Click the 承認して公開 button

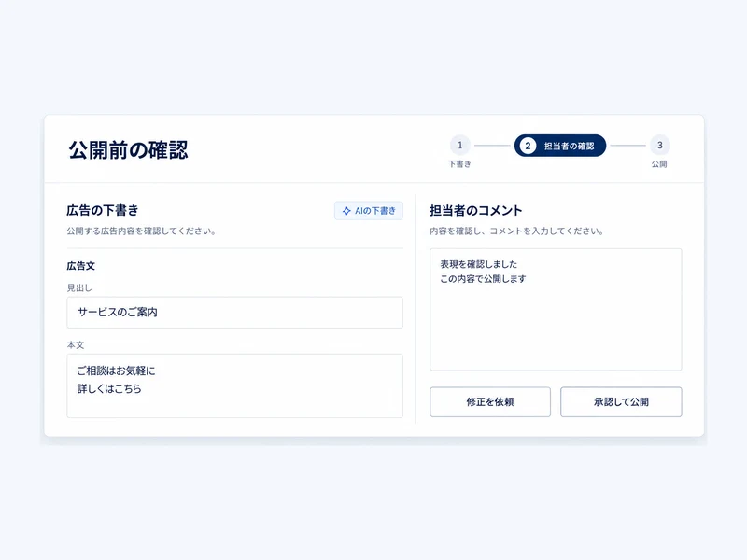tap(621, 402)
